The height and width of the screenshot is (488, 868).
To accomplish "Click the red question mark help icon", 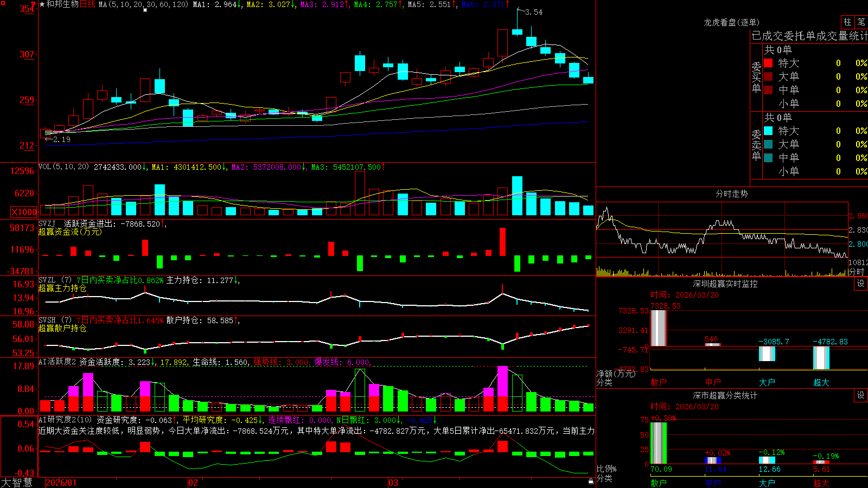I will pos(34,4).
